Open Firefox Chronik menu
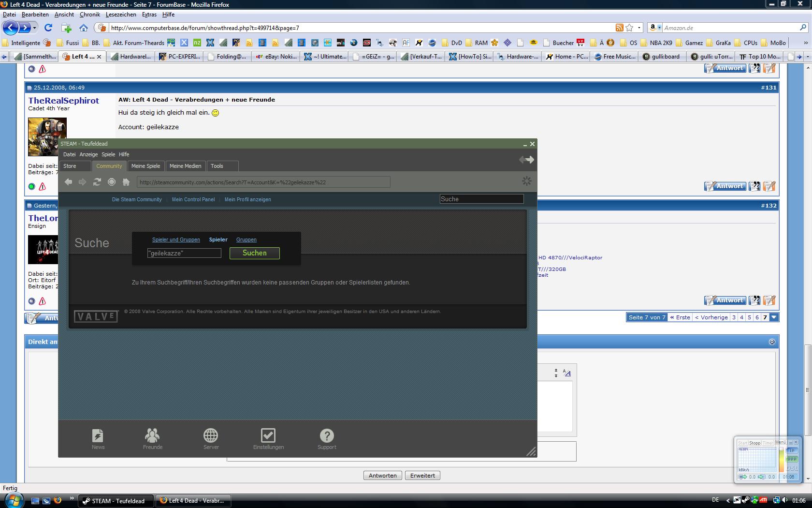This screenshot has width=812, height=508. [89, 15]
